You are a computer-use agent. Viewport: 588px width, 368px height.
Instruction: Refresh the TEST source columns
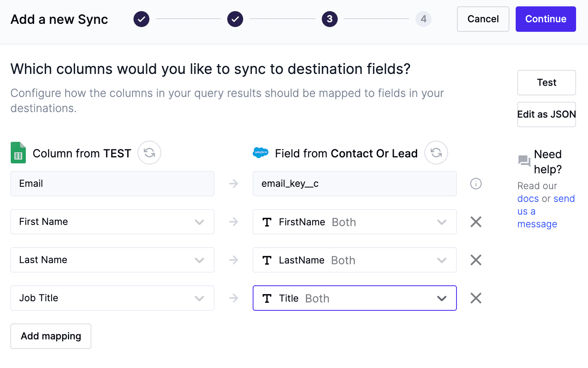click(x=149, y=153)
